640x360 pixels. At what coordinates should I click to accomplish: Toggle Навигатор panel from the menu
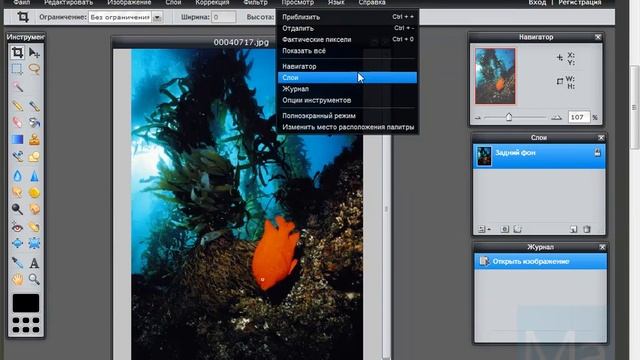(347, 66)
